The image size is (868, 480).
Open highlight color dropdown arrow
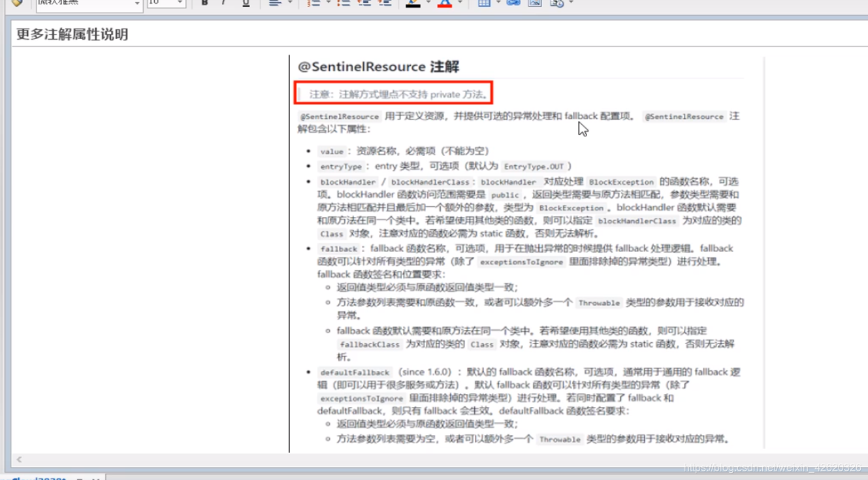point(428,3)
